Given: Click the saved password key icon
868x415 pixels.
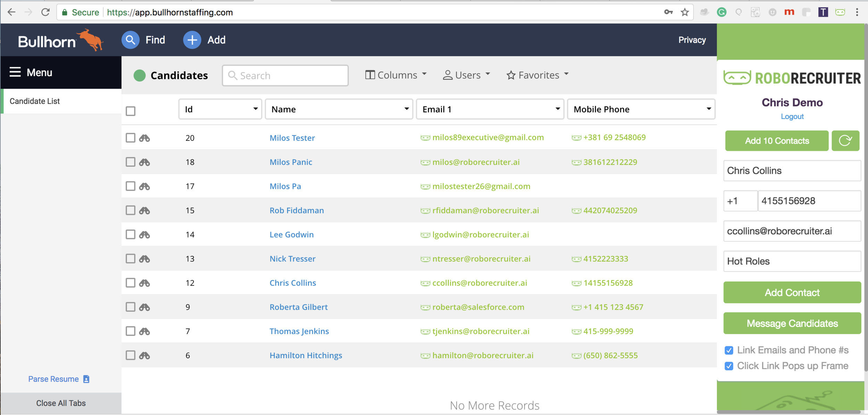Looking at the screenshot, I should click(668, 12).
